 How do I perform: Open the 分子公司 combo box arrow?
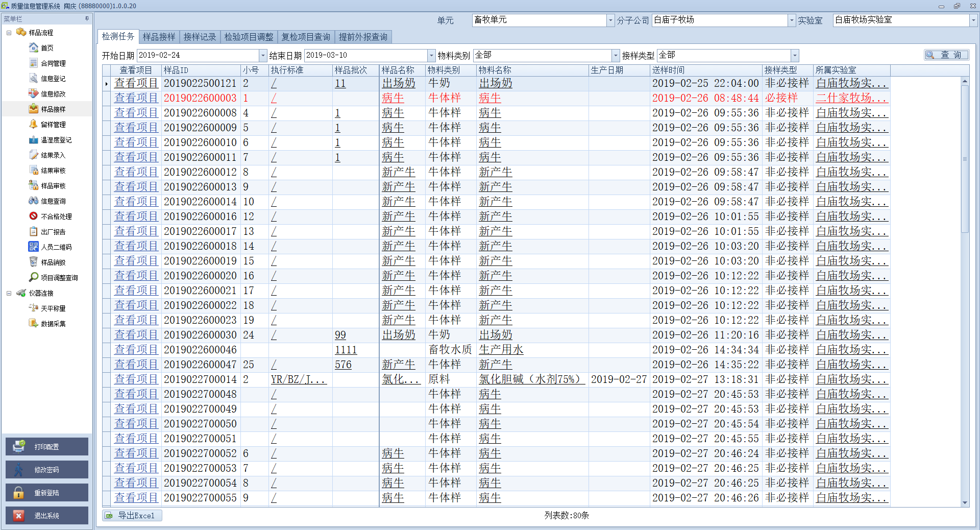792,20
